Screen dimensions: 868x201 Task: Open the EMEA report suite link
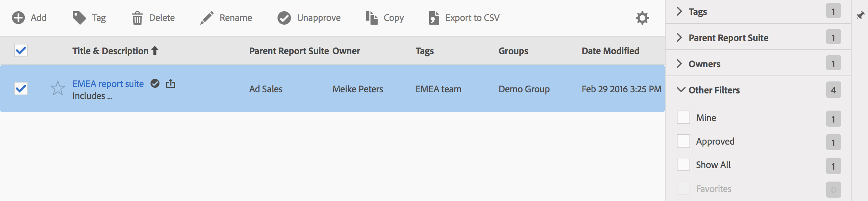tap(108, 84)
